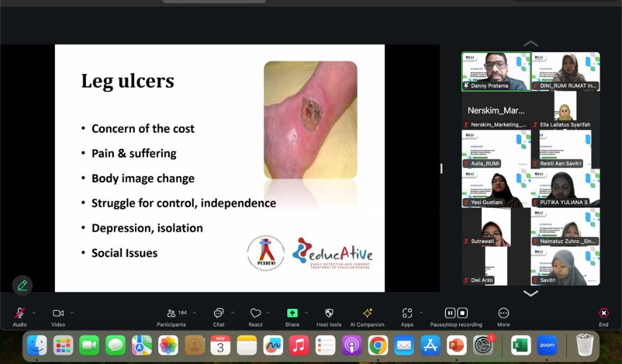Unmute the microphone with the Audio button
622x364 pixels.
pos(20,313)
